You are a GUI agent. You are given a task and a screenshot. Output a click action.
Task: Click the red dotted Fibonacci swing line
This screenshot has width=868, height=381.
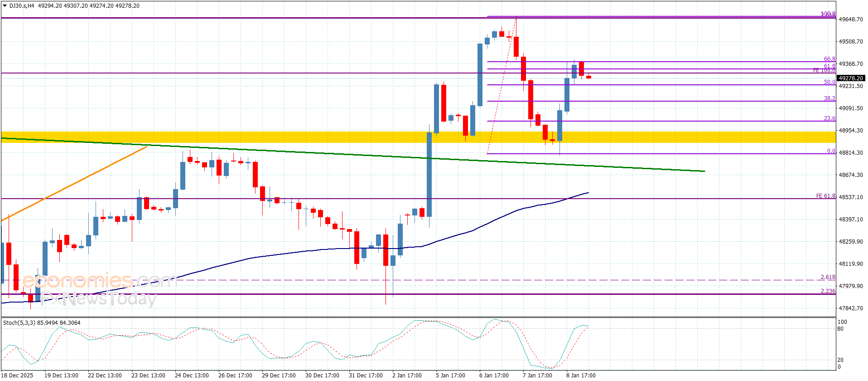point(502,86)
